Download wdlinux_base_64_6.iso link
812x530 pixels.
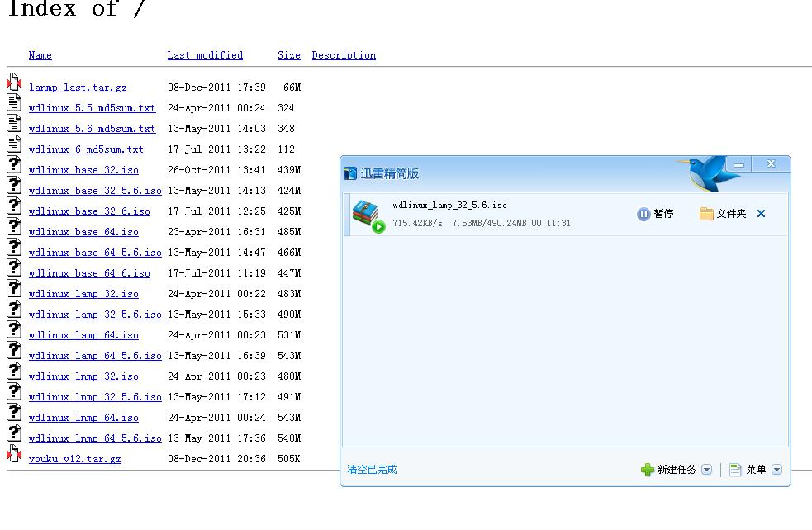point(89,273)
